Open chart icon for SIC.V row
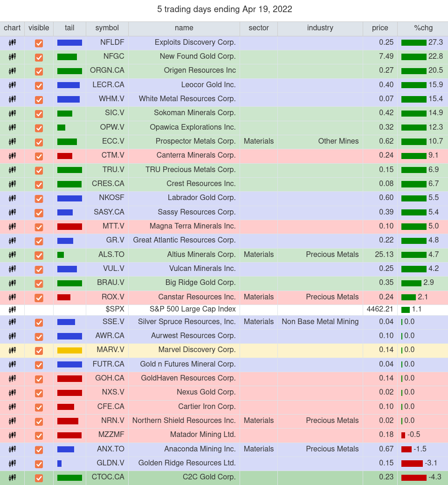 (x=12, y=113)
